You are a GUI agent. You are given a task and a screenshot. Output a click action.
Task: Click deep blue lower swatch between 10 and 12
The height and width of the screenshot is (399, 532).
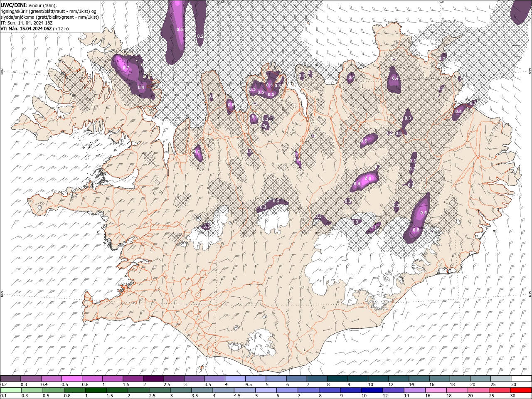point(372,390)
